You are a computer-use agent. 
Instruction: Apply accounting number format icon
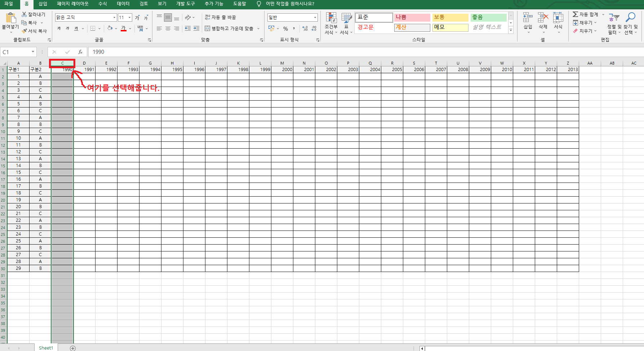(x=271, y=28)
